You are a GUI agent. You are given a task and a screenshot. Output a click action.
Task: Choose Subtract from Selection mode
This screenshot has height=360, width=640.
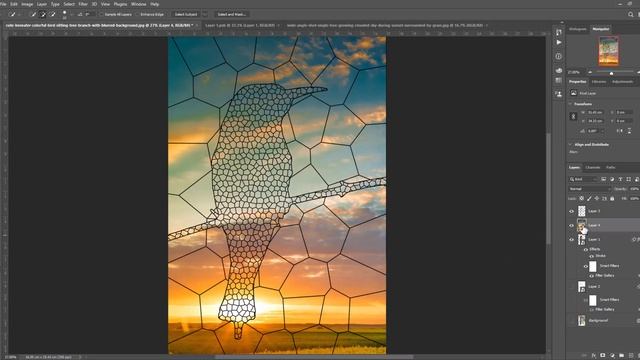[x=52, y=14]
